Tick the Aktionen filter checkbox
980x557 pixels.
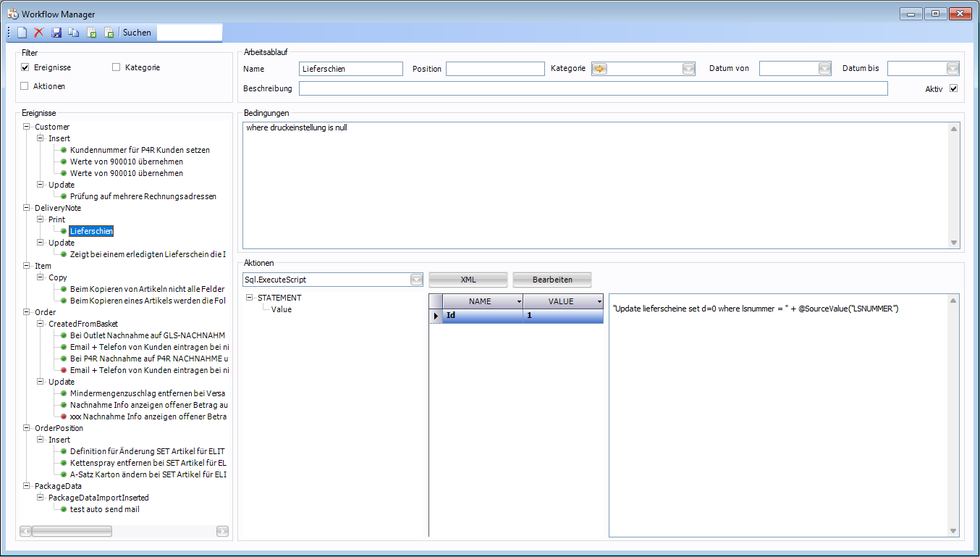tap(25, 86)
